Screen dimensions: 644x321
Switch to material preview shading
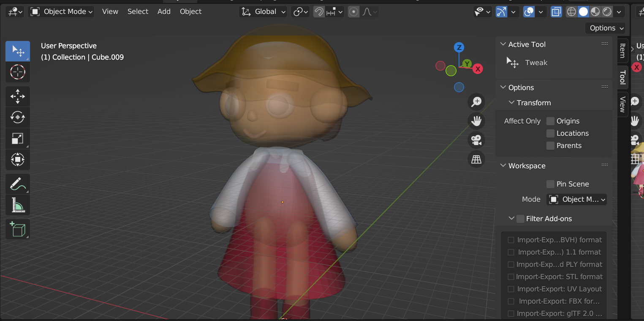(x=595, y=12)
